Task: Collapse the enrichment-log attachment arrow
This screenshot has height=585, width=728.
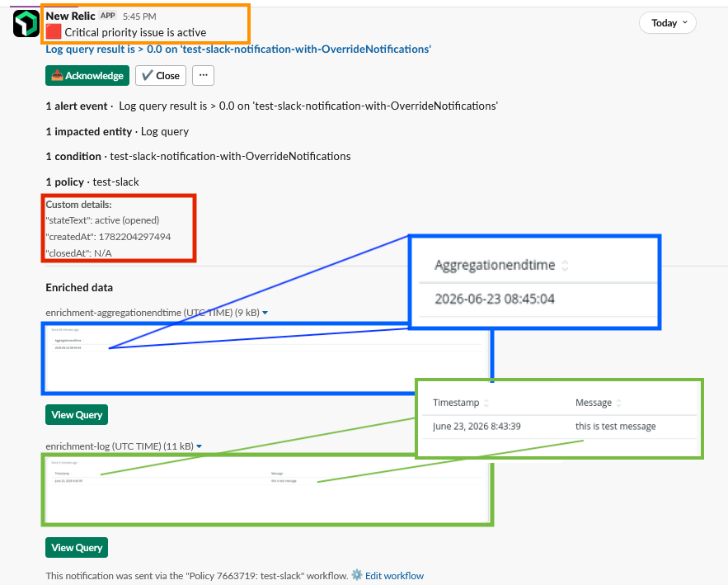Action: [x=200, y=446]
